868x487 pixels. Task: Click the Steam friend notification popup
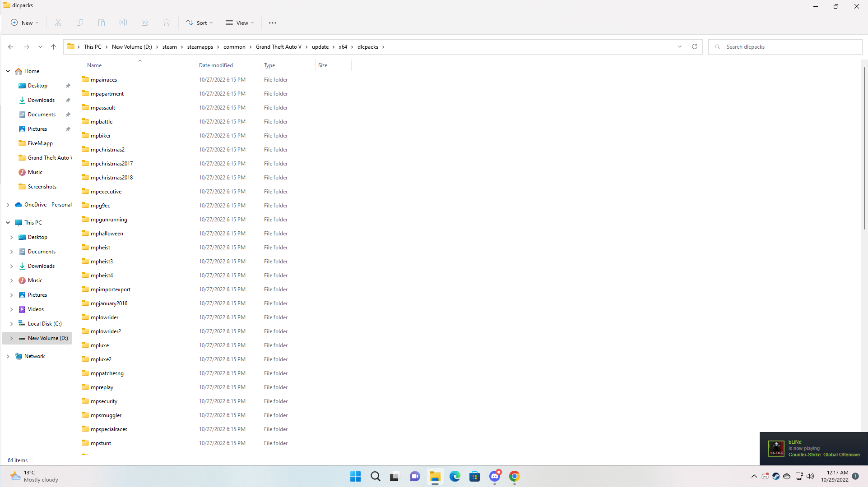coord(813,449)
